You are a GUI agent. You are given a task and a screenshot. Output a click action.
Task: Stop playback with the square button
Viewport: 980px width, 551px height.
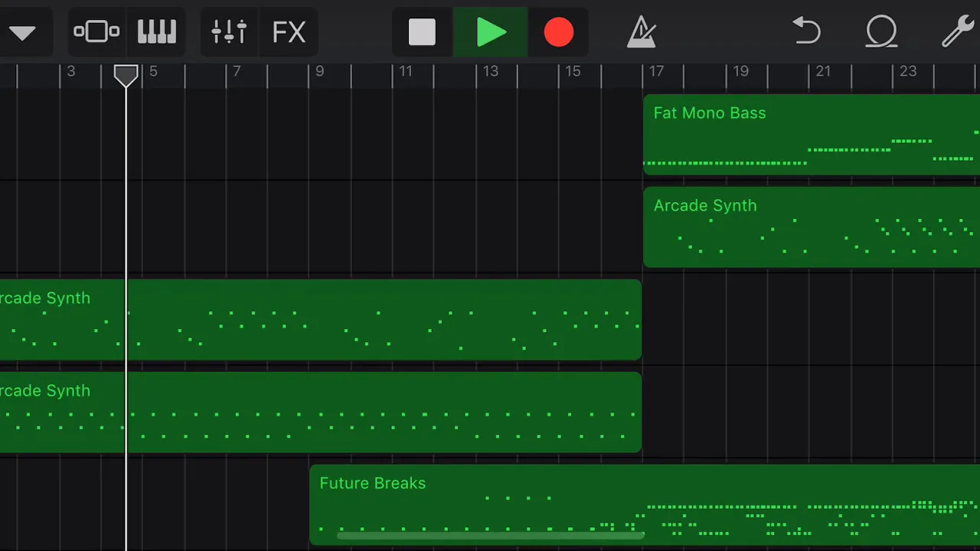(x=422, y=33)
